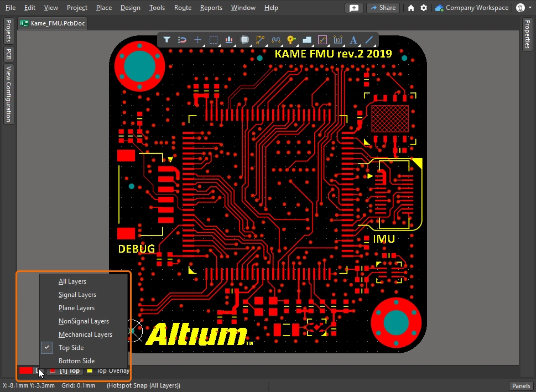This screenshot has width=536, height=392.
Task: Click the Share button
Action: [x=382, y=8]
